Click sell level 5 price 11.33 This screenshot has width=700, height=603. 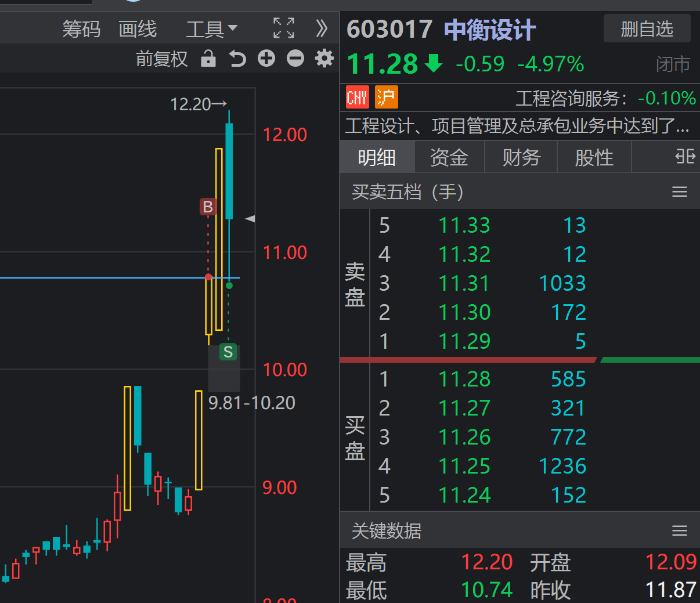pos(464,225)
